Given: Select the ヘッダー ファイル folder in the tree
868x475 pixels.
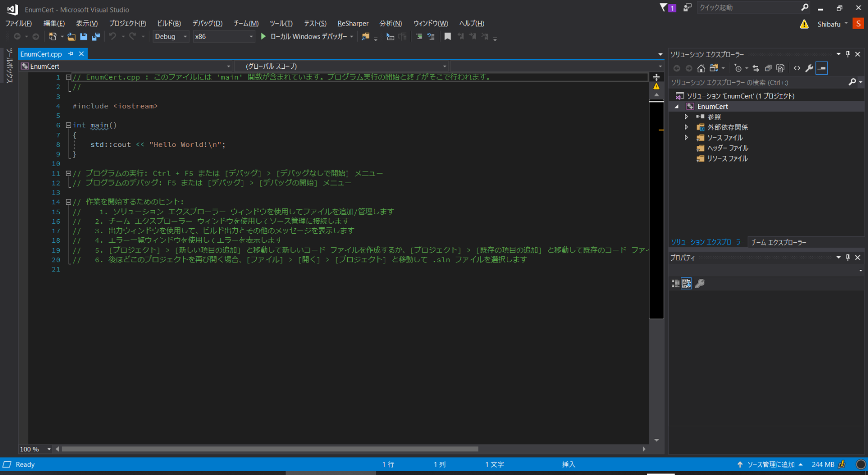Looking at the screenshot, I should click(x=727, y=148).
